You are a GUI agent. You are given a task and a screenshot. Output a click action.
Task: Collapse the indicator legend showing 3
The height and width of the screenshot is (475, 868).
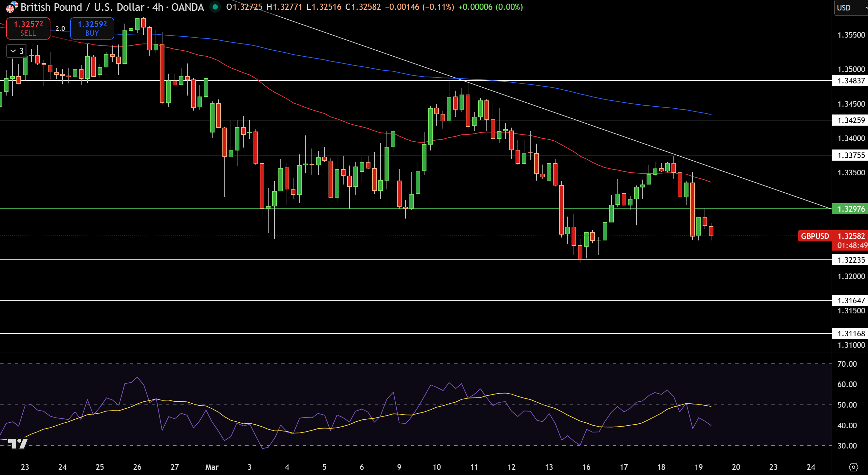click(16, 51)
